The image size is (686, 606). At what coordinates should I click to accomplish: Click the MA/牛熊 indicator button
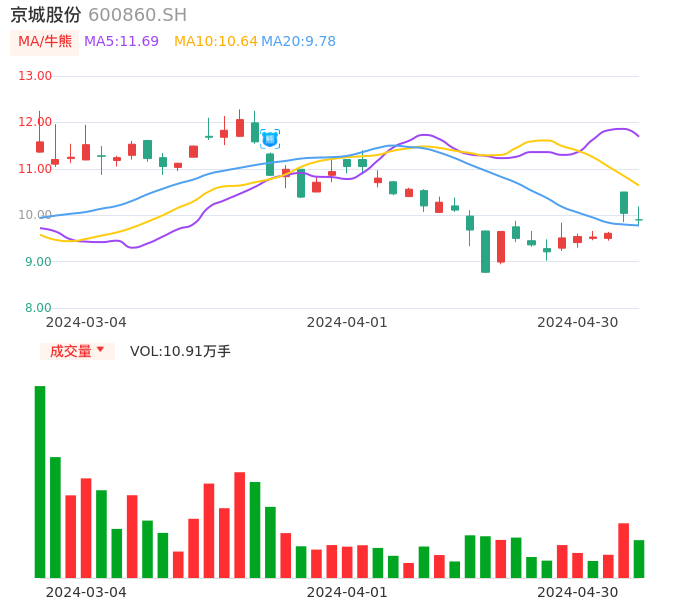(45, 42)
